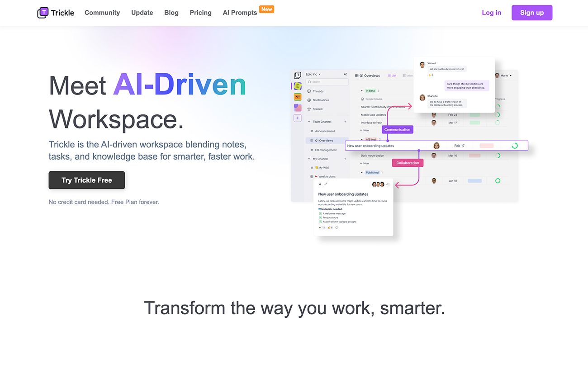Viewport: 588px width, 372px height.
Task: Toggle the 'A welcome message' checkbox
Action: pyautogui.click(x=320, y=213)
